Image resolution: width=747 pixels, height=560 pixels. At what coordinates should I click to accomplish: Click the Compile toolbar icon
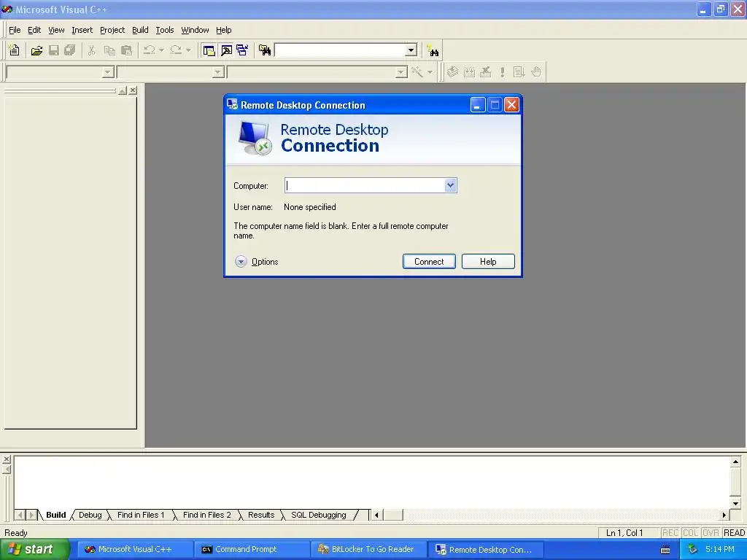[452, 72]
